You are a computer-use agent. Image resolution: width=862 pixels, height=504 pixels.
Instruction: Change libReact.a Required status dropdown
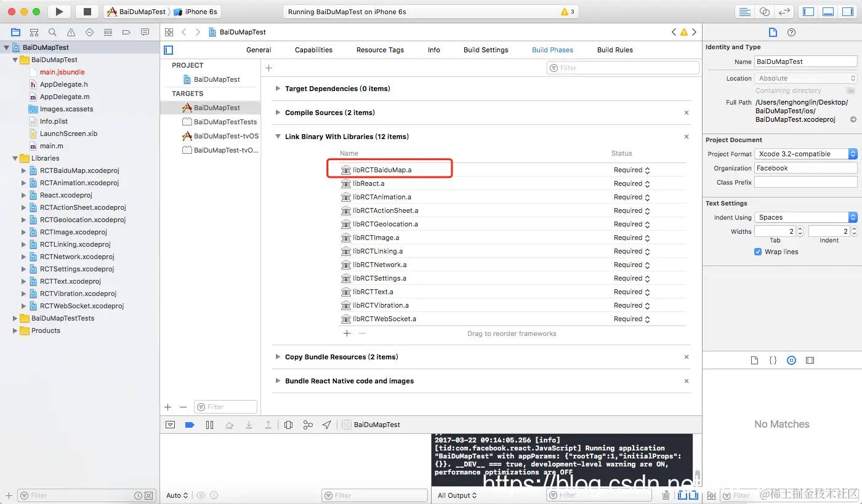pyautogui.click(x=632, y=183)
